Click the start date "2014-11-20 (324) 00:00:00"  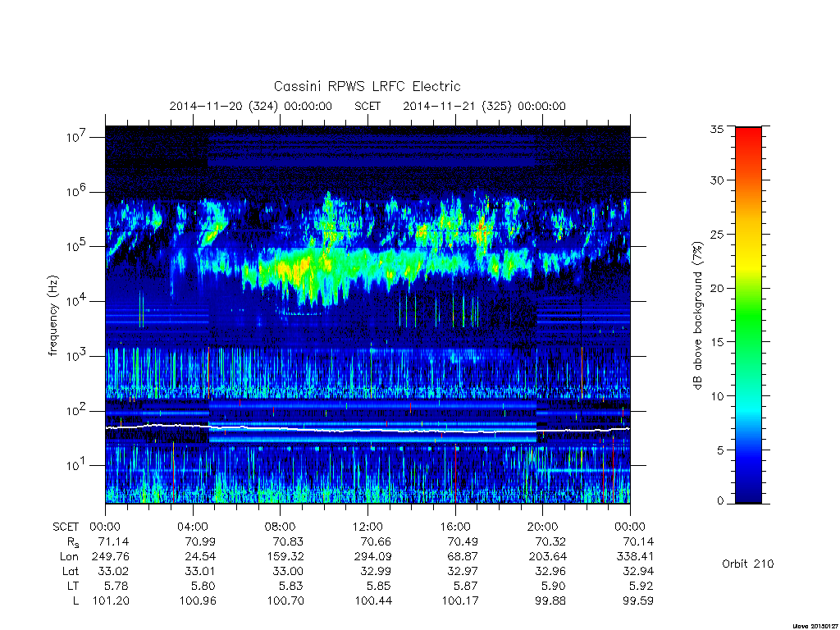point(251,106)
